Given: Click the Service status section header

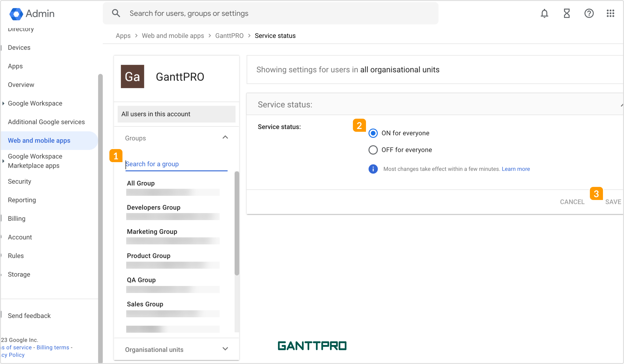Looking at the screenshot, I should click(x=434, y=104).
